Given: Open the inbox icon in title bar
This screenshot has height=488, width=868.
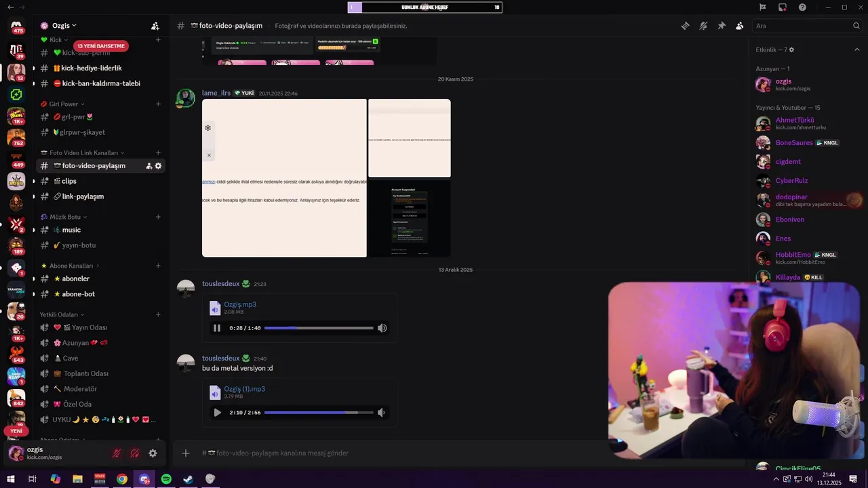Looking at the screenshot, I should pyautogui.click(x=783, y=7).
